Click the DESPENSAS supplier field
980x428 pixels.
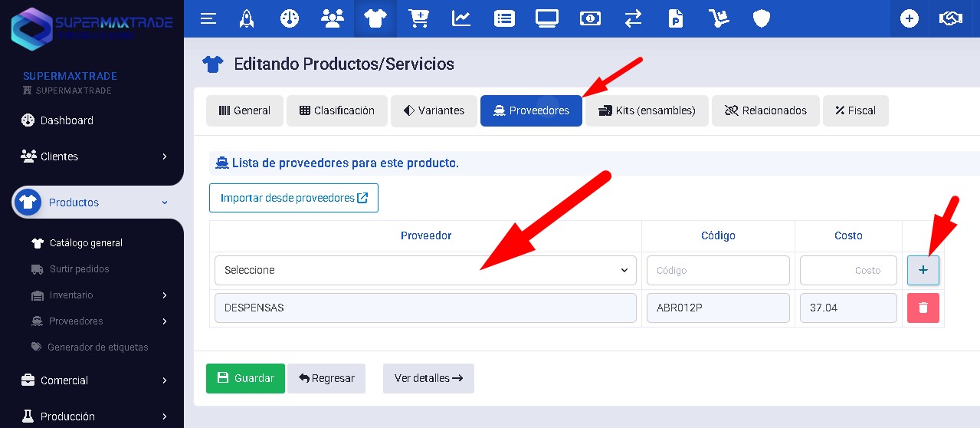[x=425, y=308]
